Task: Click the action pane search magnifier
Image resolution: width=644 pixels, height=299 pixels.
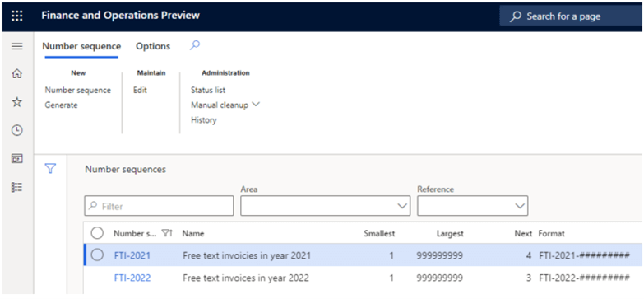Action: 195,45
